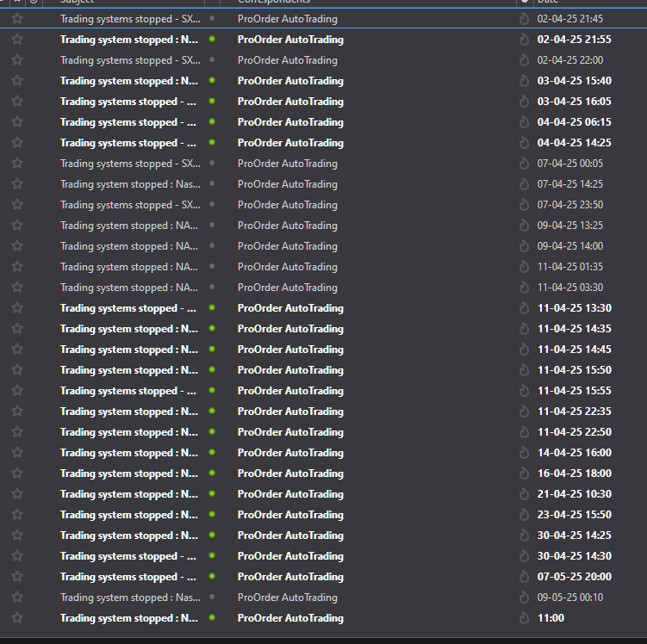
Task: Toggle read status of message 11-04-25 15:55
Action: click(x=212, y=390)
